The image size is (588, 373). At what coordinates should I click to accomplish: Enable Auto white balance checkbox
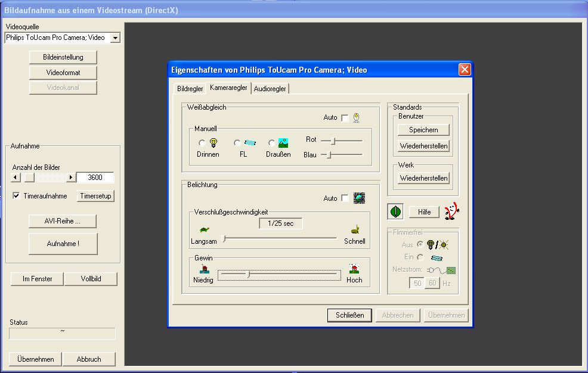point(345,118)
